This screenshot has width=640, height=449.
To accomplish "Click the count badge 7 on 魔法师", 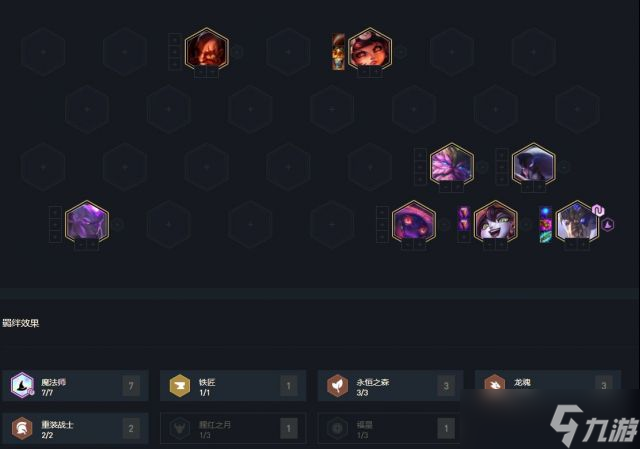I will click(x=131, y=386).
